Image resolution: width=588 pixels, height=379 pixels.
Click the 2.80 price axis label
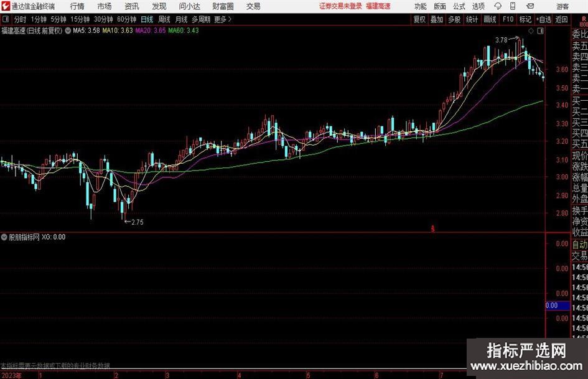pos(562,213)
